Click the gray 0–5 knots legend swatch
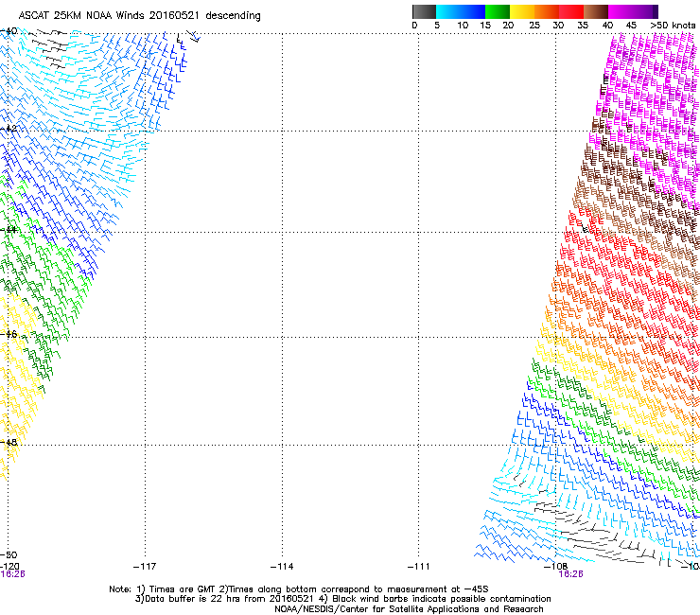Screen dimensions: 700x615 [x=424, y=11]
